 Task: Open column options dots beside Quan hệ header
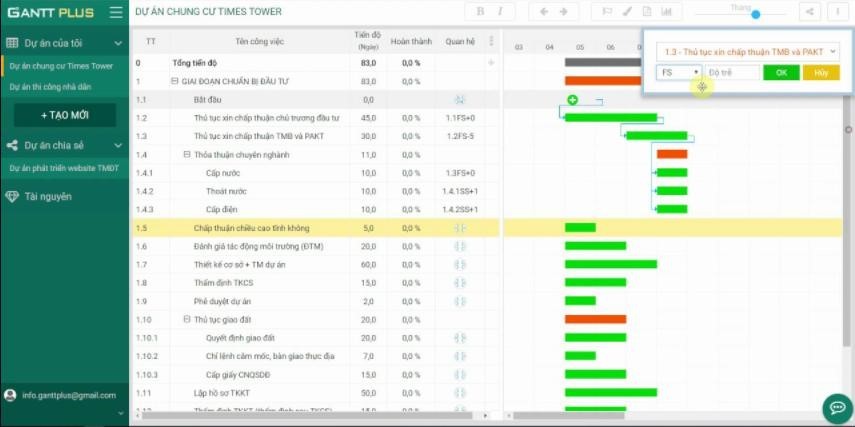(491, 41)
